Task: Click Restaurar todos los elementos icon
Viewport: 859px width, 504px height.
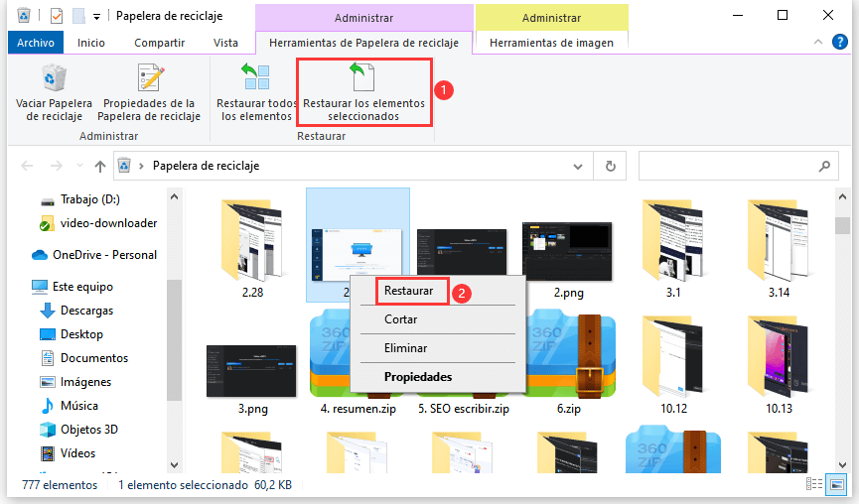Action: pyautogui.click(x=255, y=79)
